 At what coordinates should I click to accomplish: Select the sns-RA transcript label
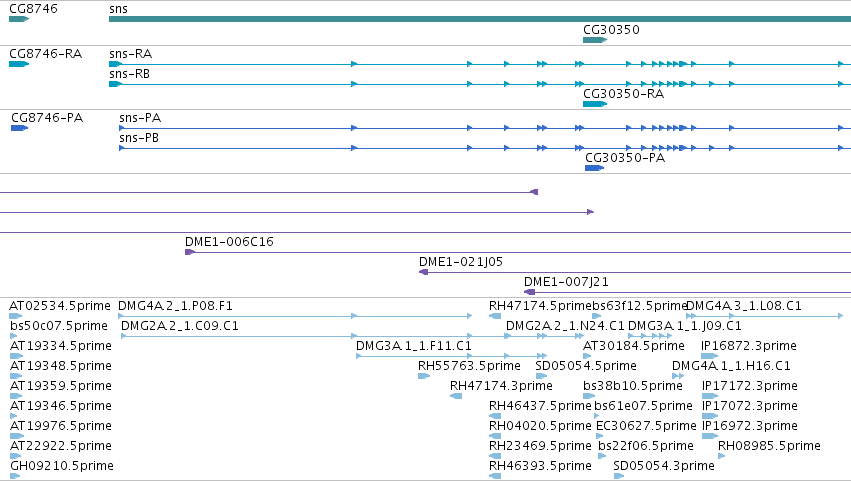[x=131, y=54]
